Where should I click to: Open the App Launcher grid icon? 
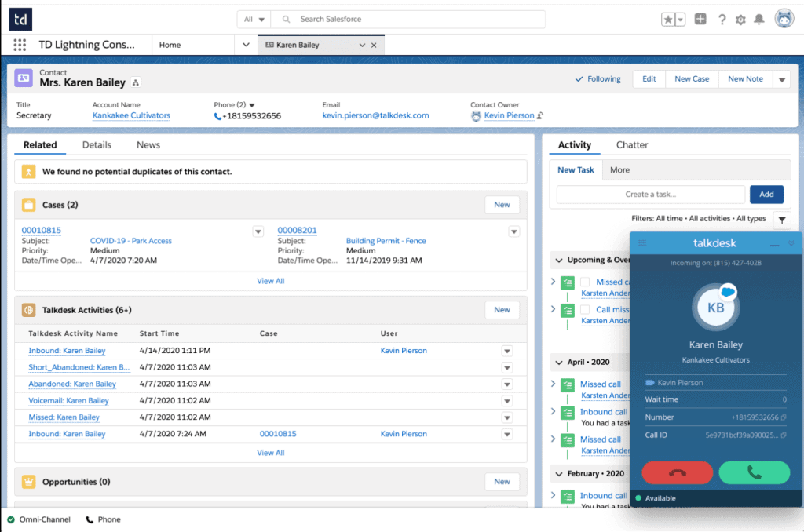click(x=20, y=45)
